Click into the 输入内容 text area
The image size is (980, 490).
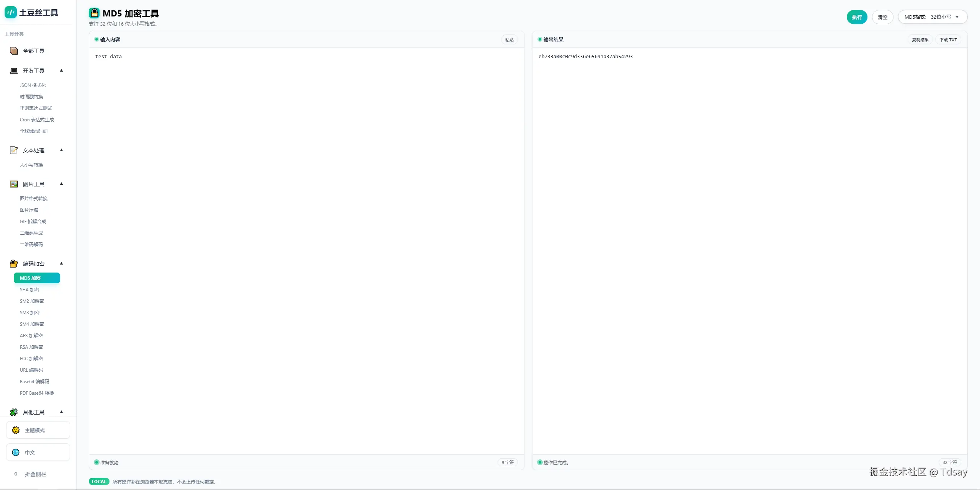tap(306, 230)
